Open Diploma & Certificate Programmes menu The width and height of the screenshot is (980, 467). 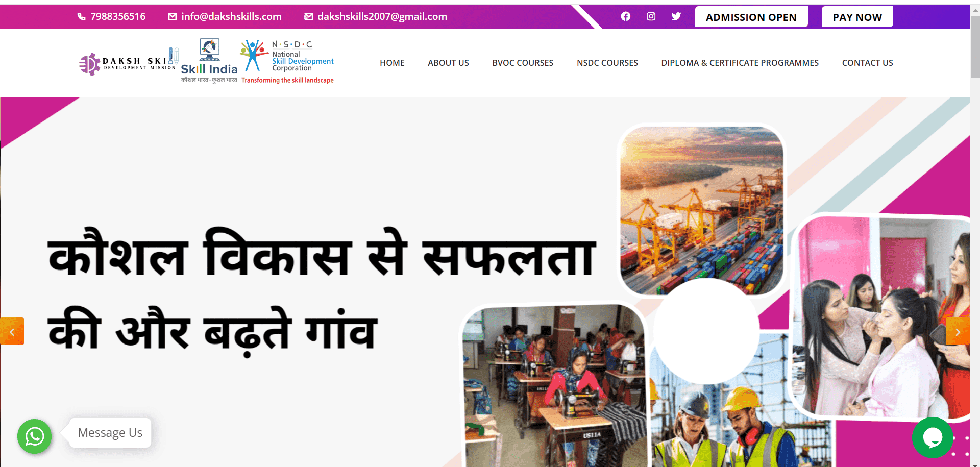coord(740,63)
